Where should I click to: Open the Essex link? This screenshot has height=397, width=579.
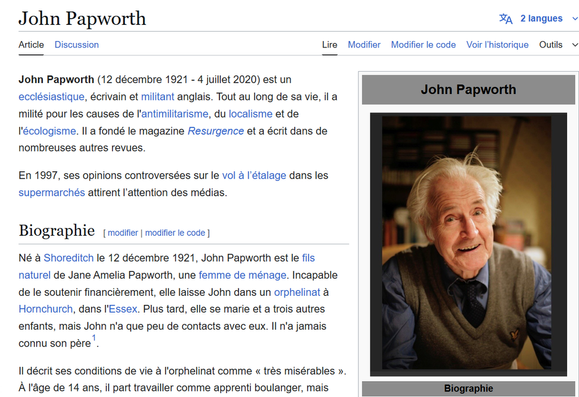[123, 309]
